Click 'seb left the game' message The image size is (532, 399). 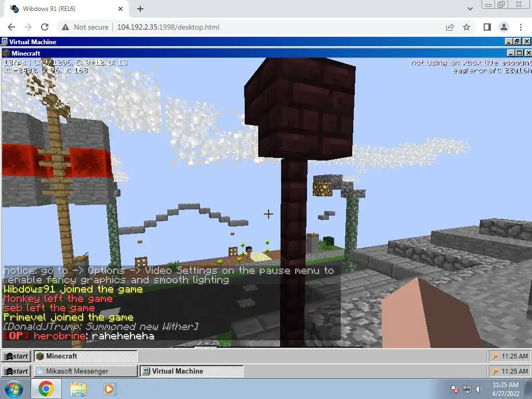(x=49, y=308)
